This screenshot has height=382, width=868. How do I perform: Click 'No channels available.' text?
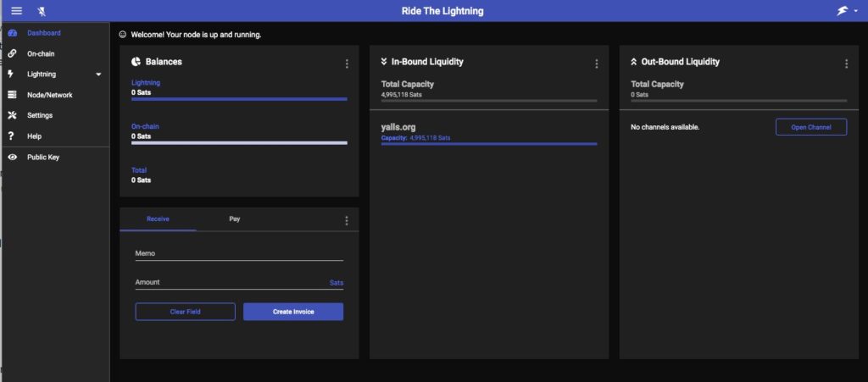tap(665, 127)
